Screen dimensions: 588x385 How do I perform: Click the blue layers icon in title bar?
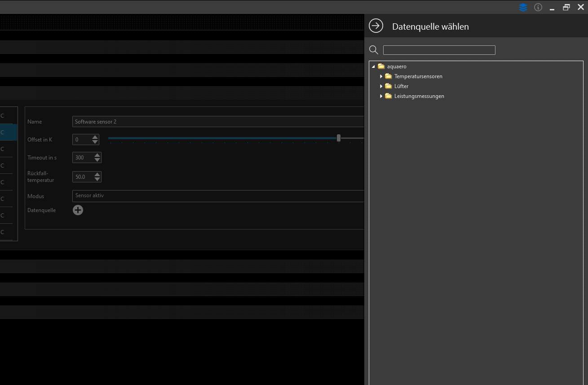[x=523, y=7]
